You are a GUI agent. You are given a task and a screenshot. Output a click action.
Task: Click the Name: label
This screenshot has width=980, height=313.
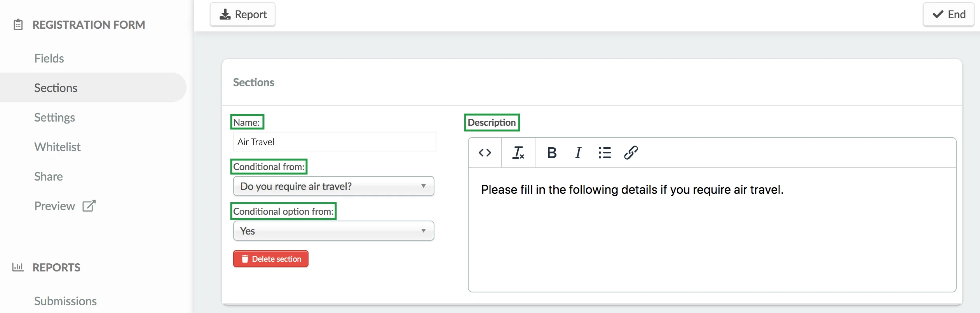click(247, 122)
